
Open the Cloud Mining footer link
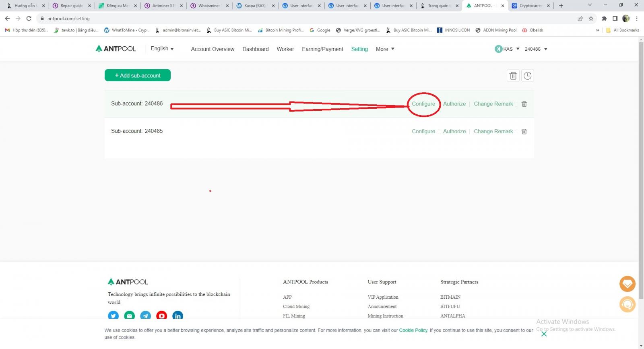pos(296,306)
